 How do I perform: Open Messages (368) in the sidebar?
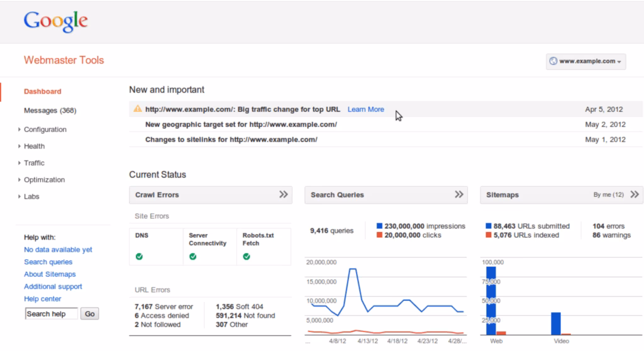click(50, 111)
